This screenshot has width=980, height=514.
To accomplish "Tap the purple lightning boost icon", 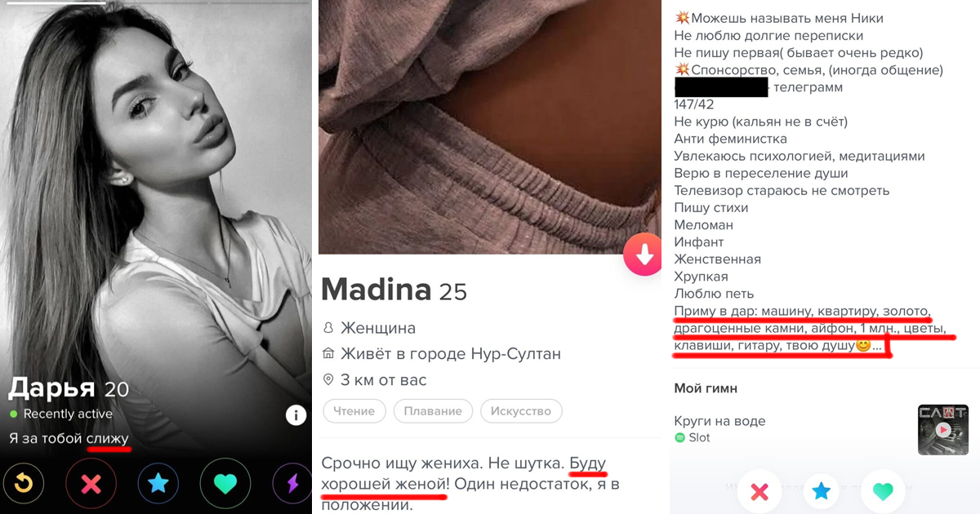I will point(292,484).
